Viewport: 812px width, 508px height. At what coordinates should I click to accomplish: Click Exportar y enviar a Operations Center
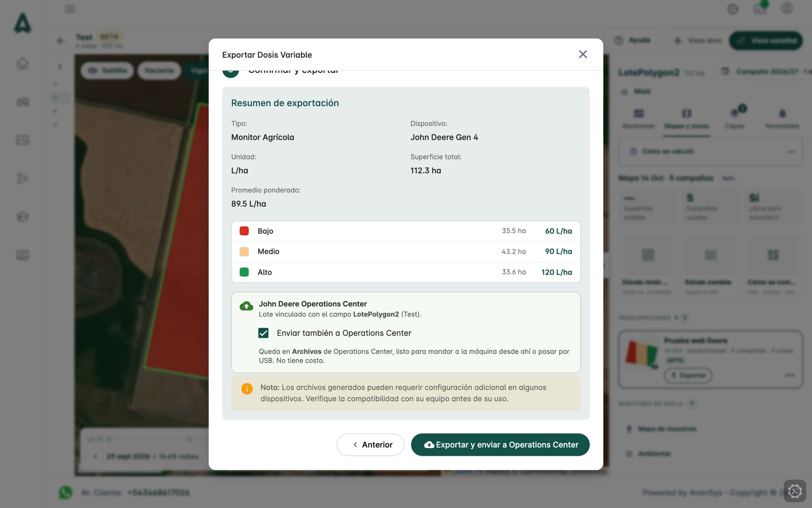(x=500, y=444)
